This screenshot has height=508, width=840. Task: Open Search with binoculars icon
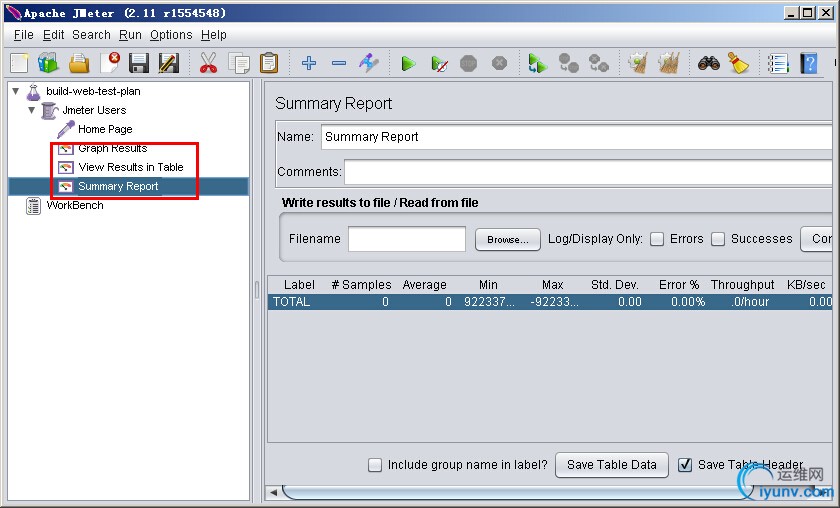click(709, 63)
